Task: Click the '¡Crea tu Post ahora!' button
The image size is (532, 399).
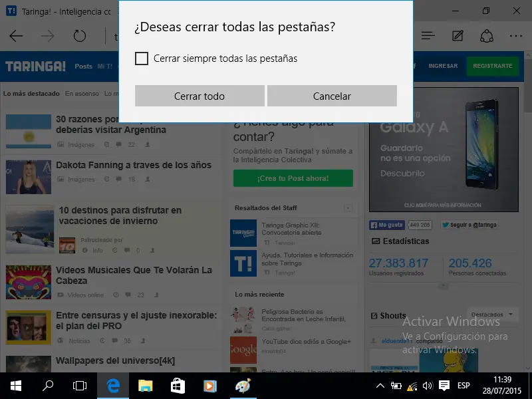Action: pyautogui.click(x=293, y=178)
